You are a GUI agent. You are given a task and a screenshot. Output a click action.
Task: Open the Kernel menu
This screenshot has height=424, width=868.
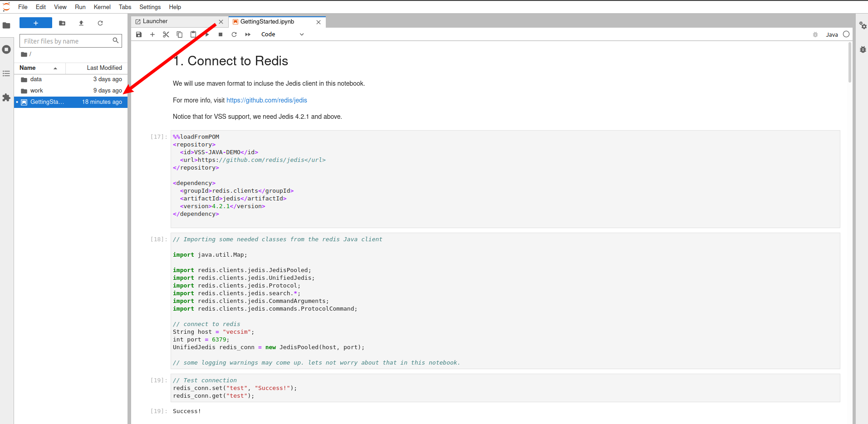pyautogui.click(x=102, y=7)
